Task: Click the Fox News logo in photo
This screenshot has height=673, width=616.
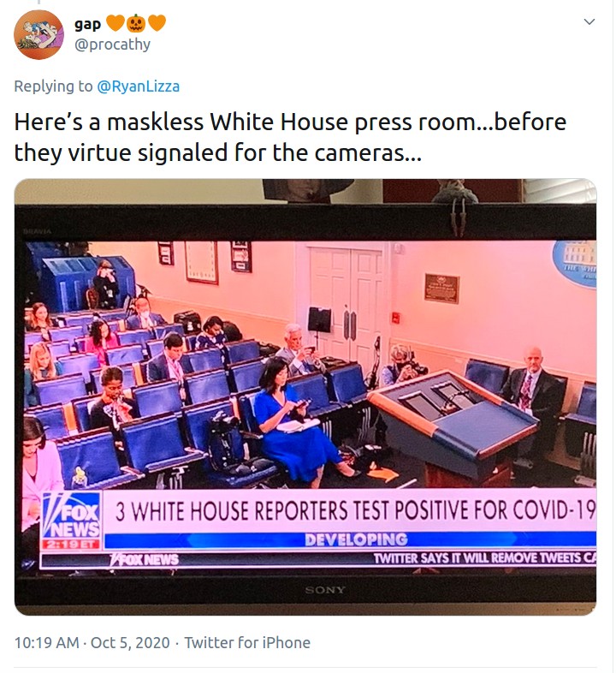Action: pyautogui.click(x=72, y=521)
